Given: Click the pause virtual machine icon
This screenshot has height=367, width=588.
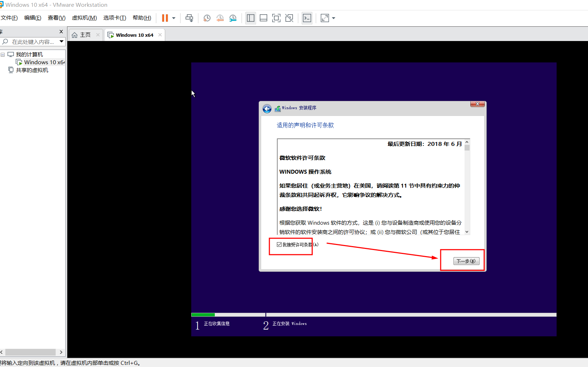Looking at the screenshot, I should [x=165, y=18].
